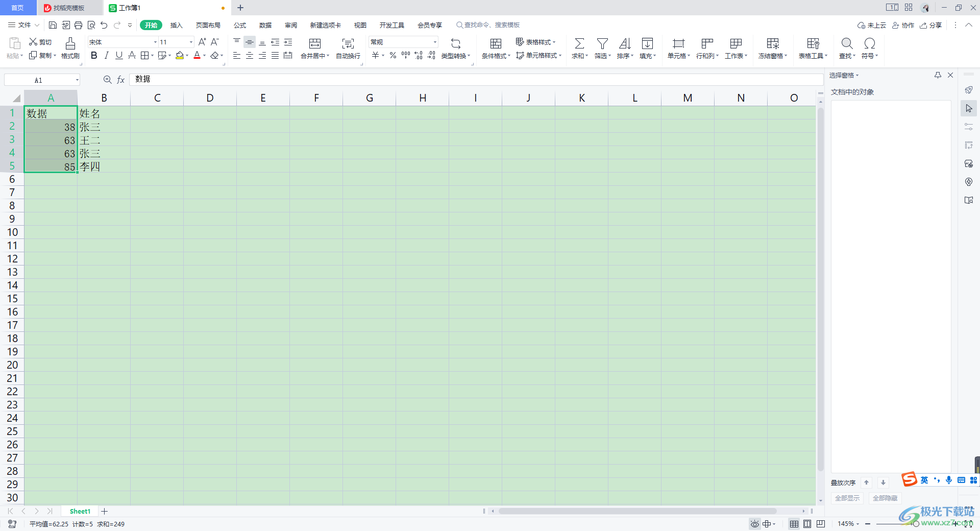Open the 插入 ribbon tab
Image resolution: width=980 pixels, height=531 pixels.
click(176, 25)
